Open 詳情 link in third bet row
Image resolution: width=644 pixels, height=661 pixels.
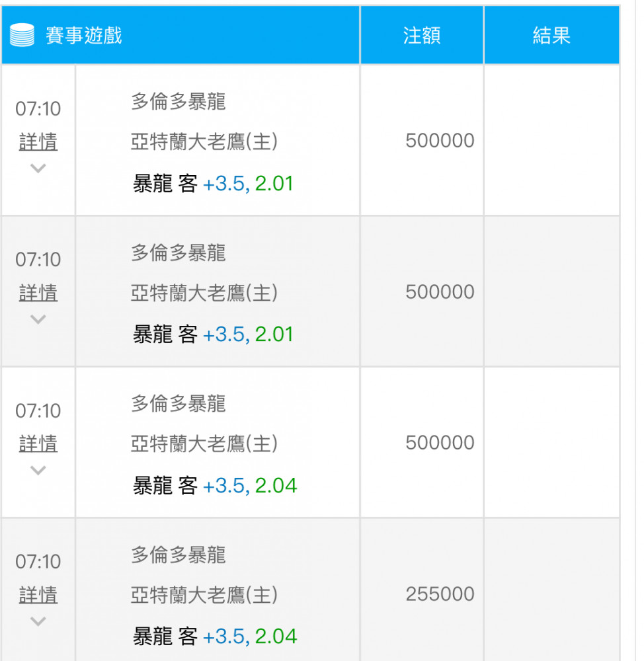[x=38, y=444]
